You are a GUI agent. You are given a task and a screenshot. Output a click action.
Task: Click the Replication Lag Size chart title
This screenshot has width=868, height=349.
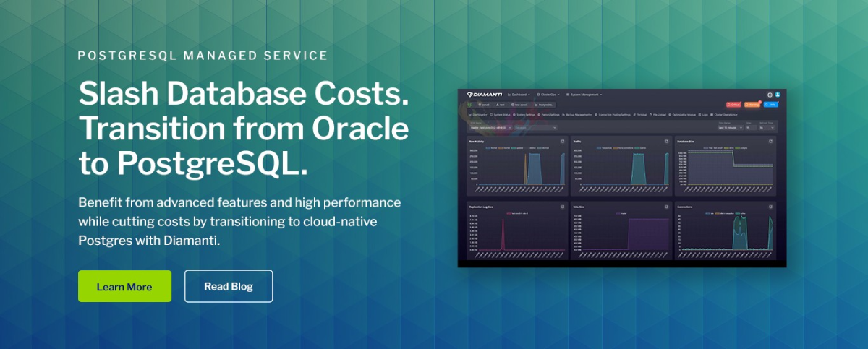482,206
